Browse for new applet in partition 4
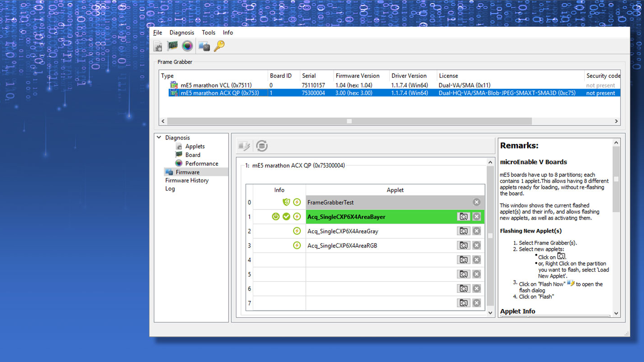644x362 pixels. tap(463, 260)
